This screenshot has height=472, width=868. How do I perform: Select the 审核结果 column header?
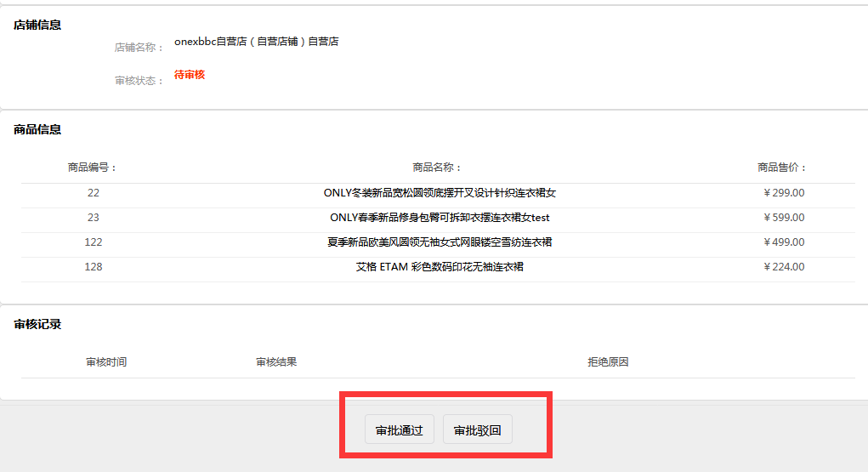point(276,362)
